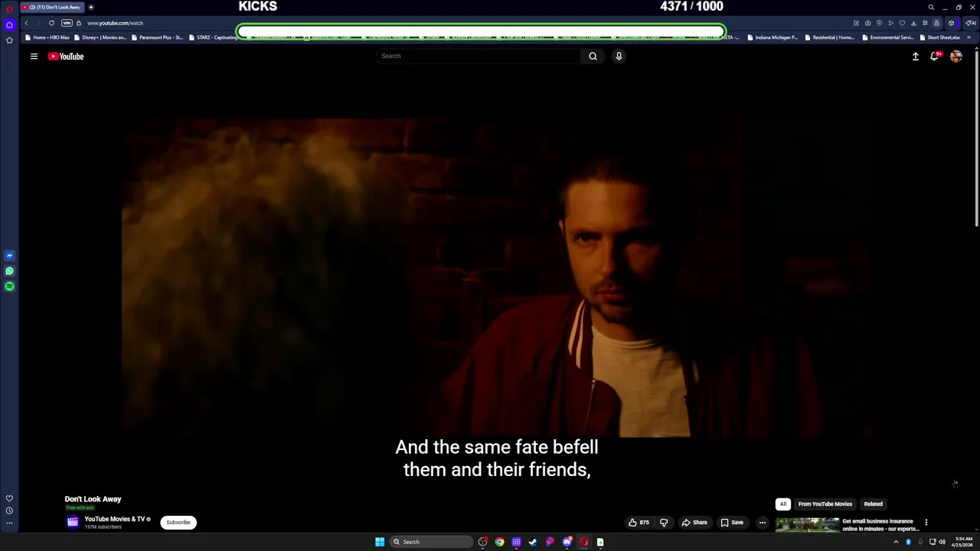Dislike the video with thumbs down
The width and height of the screenshot is (980, 551).
[x=664, y=523]
